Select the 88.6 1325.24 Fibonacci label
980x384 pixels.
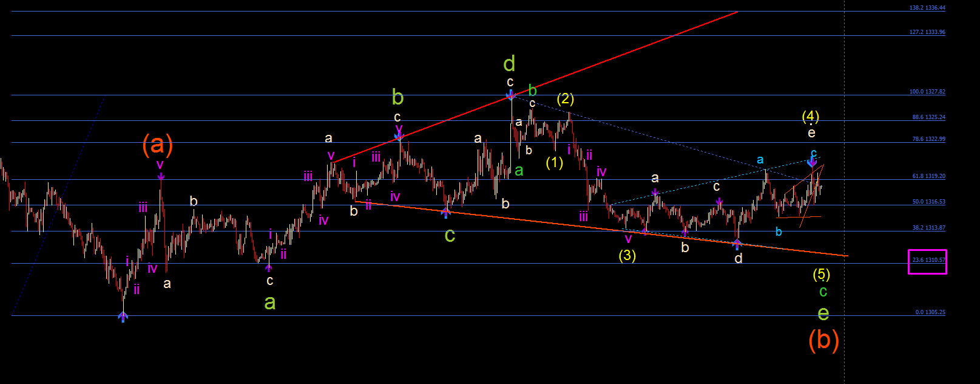[928, 117]
